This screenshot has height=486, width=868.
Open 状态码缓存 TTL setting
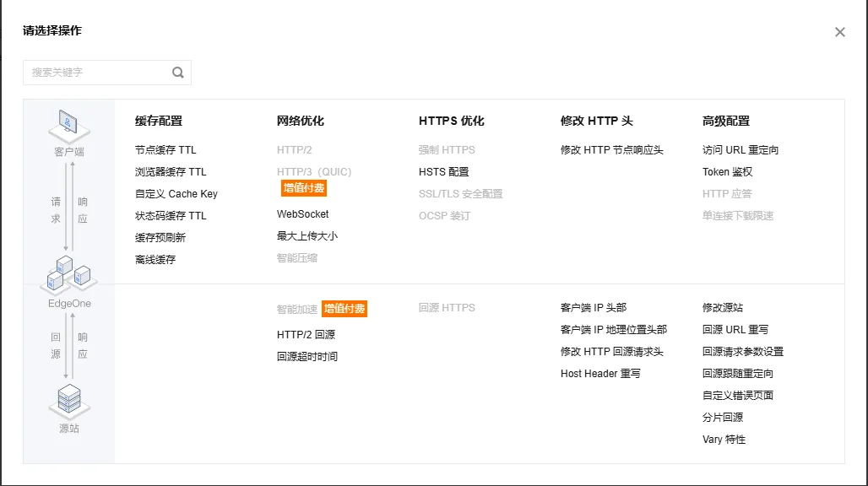click(171, 216)
